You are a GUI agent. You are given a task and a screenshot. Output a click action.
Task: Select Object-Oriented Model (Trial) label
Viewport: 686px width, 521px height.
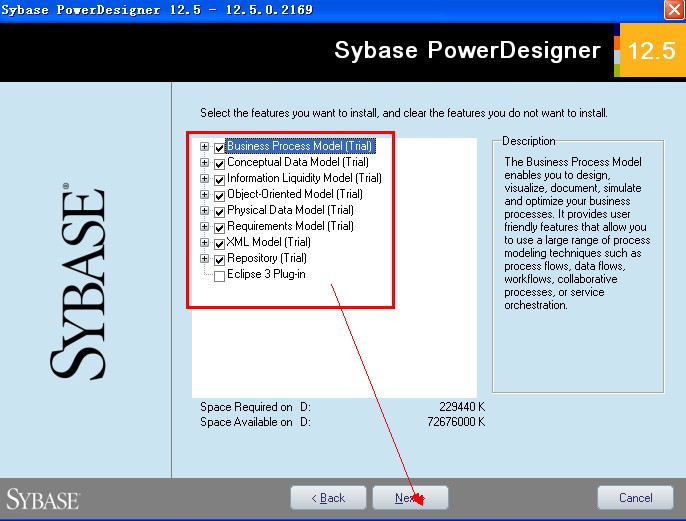click(295, 194)
